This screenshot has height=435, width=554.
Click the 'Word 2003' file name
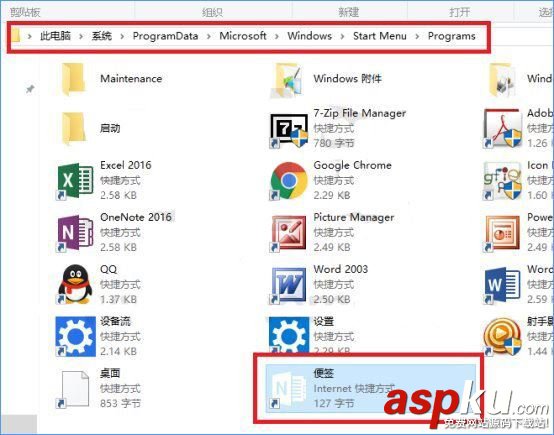tap(341, 269)
